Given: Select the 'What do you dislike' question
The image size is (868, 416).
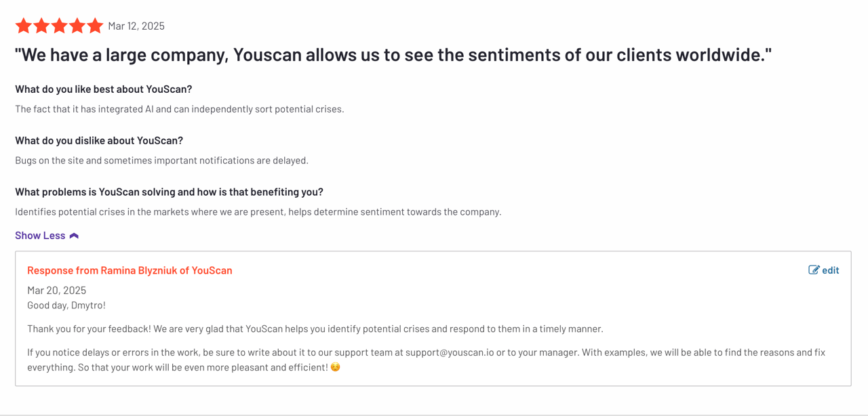Looking at the screenshot, I should [99, 140].
